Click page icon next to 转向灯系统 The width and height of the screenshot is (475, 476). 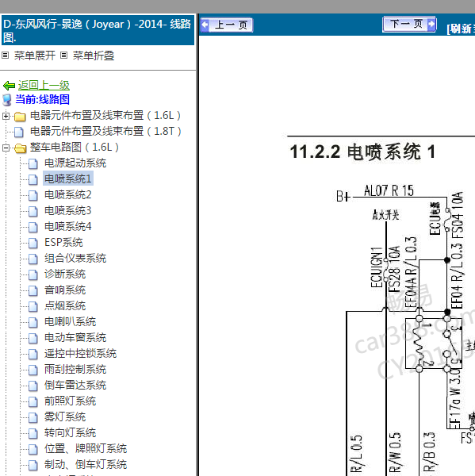tap(33, 433)
